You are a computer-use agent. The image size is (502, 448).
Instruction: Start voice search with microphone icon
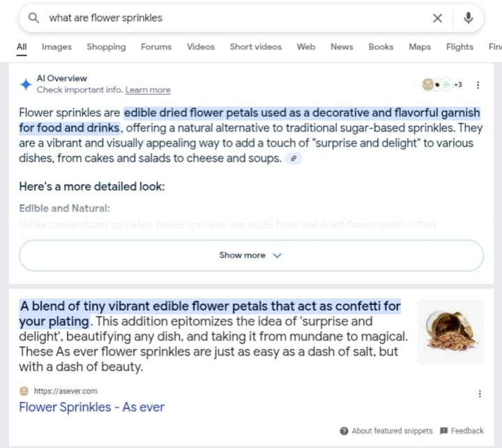pyautogui.click(x=469, y=18)
